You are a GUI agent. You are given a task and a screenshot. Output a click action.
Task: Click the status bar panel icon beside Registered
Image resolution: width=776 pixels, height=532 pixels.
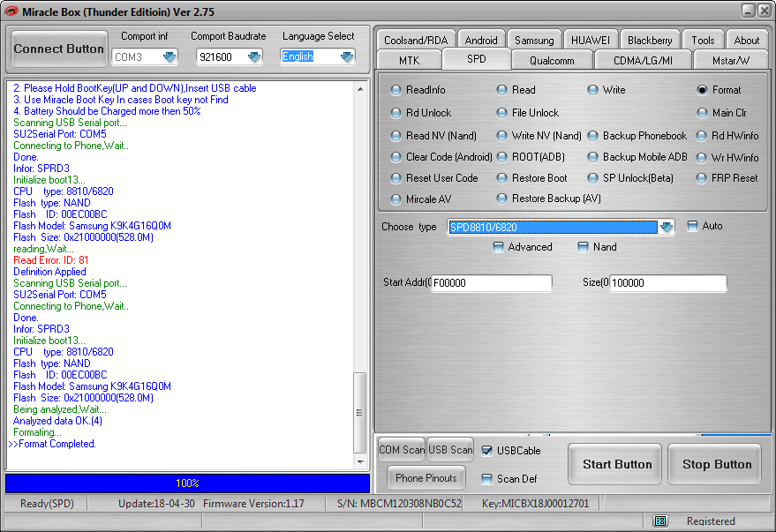(660, 521)
